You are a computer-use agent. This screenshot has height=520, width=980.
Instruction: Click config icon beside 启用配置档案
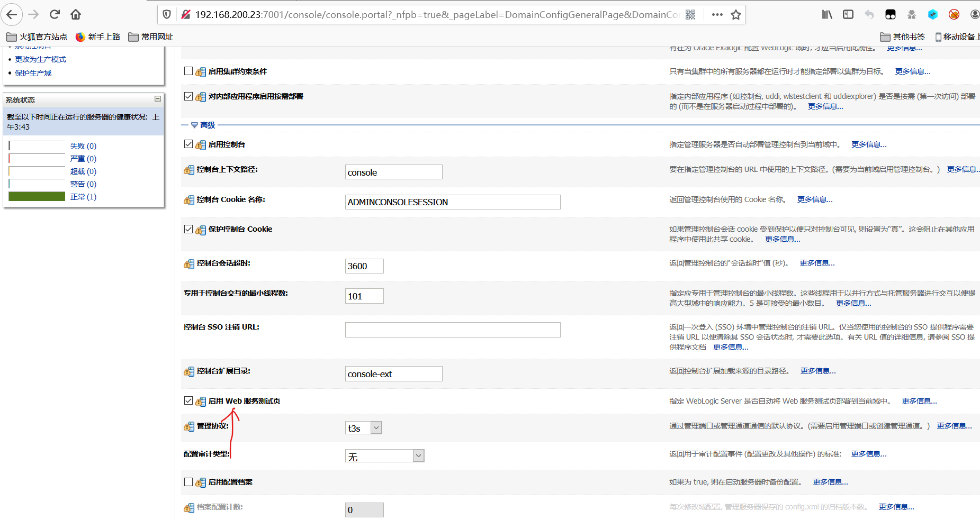201,482
